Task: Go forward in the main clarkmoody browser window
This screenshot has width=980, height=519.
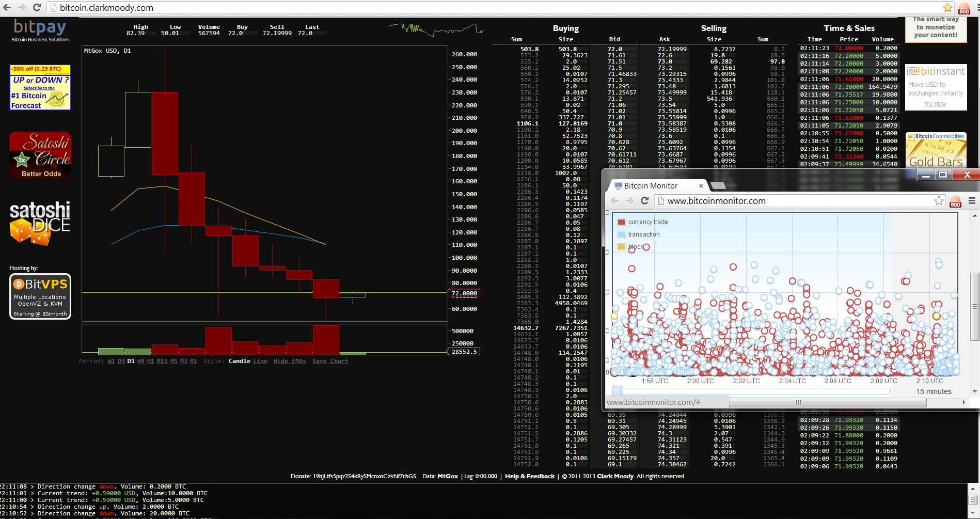Action: [22, 8]
